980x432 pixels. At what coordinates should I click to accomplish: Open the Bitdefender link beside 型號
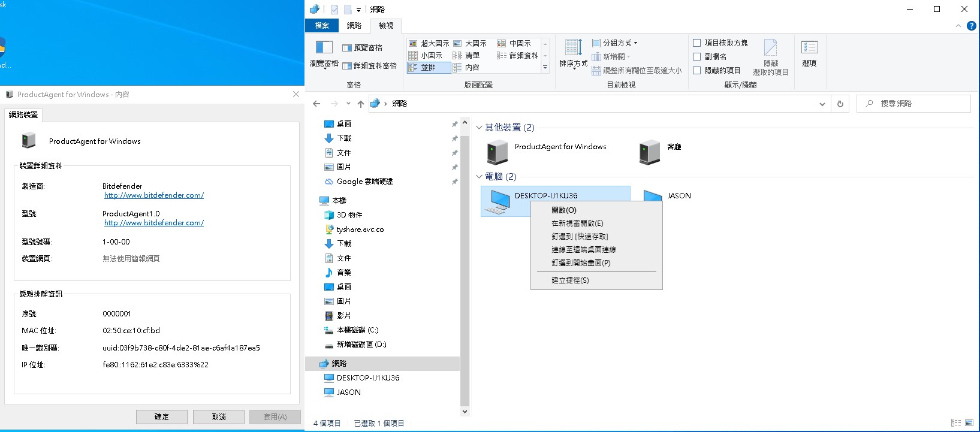pyautogui.click(x=154, y=223)
